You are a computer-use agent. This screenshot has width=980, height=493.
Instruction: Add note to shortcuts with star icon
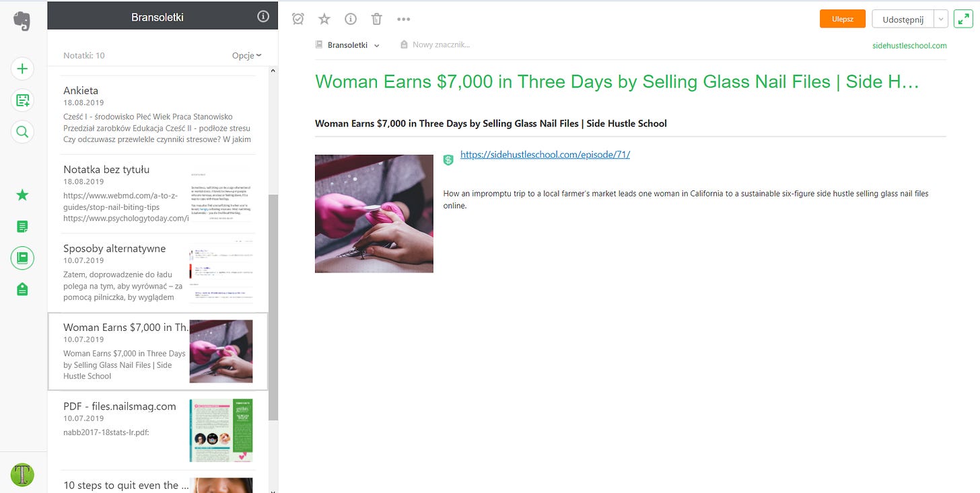(324, 19)
